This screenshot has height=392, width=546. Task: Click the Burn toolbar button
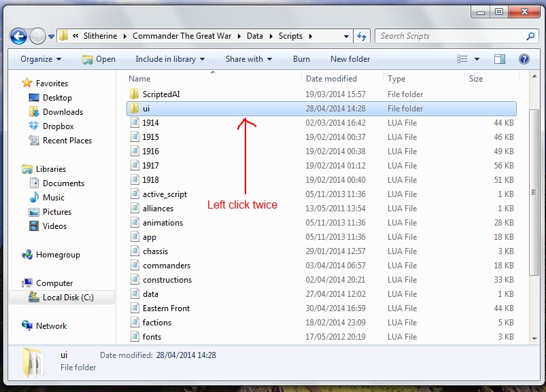(x=301, y=59)
